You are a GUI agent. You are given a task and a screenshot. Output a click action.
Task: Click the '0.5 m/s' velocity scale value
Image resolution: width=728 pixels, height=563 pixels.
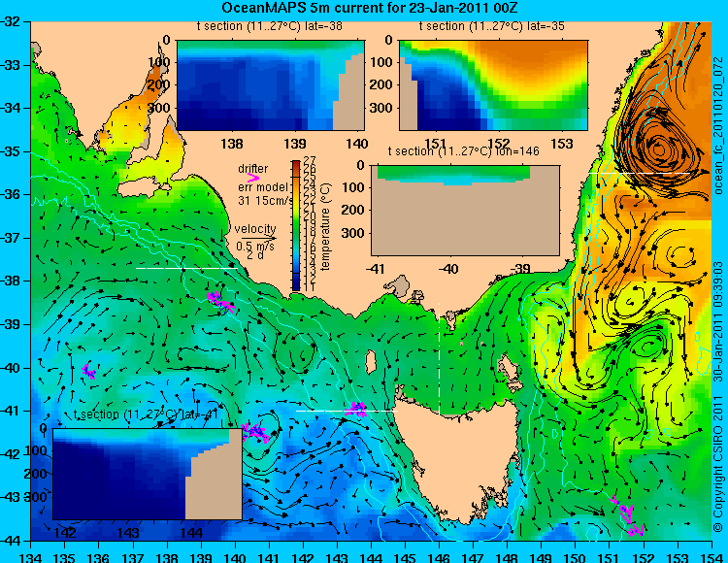(255, 246)
